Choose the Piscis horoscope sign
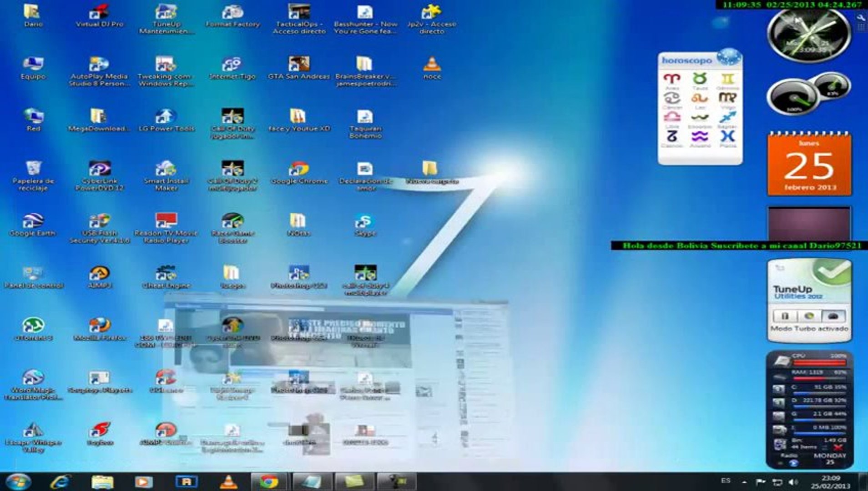Screen dimensions: 868x491 pyautogui.click(x=727, y=139)
